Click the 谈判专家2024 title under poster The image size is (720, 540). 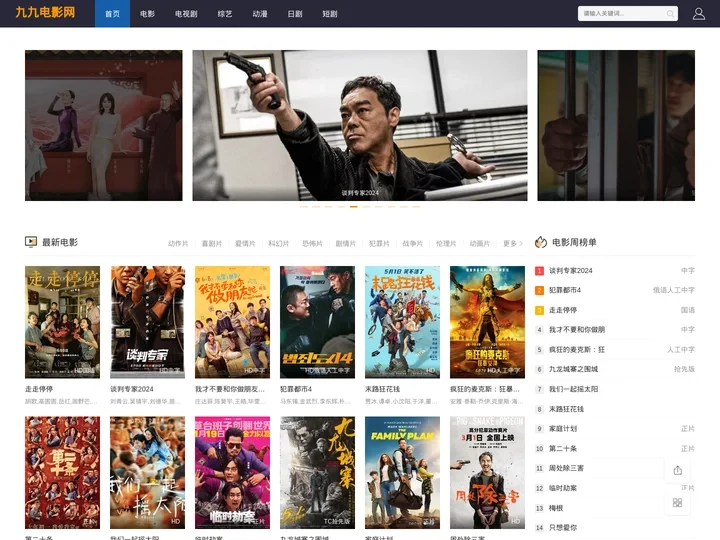(x=132, y=389)
